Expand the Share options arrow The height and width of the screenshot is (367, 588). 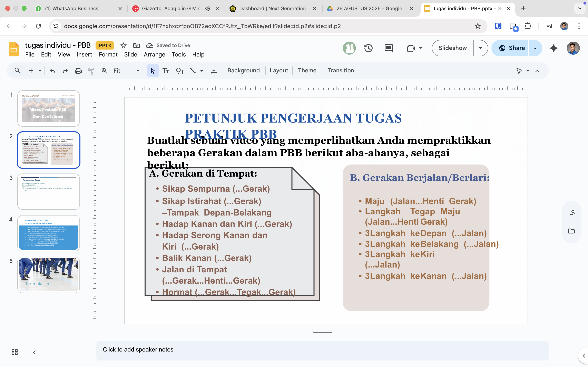point(535,48)
